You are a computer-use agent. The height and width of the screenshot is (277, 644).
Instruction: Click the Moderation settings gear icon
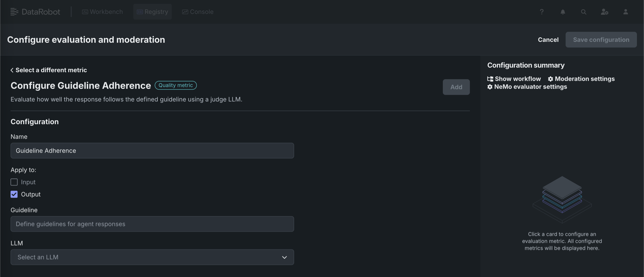click(x=551, y=79)
